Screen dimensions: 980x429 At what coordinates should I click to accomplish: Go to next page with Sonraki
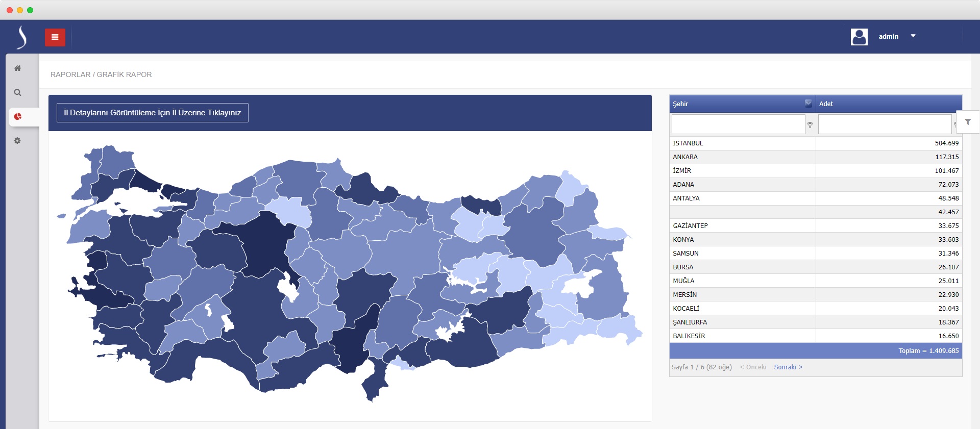click(788, 367)
